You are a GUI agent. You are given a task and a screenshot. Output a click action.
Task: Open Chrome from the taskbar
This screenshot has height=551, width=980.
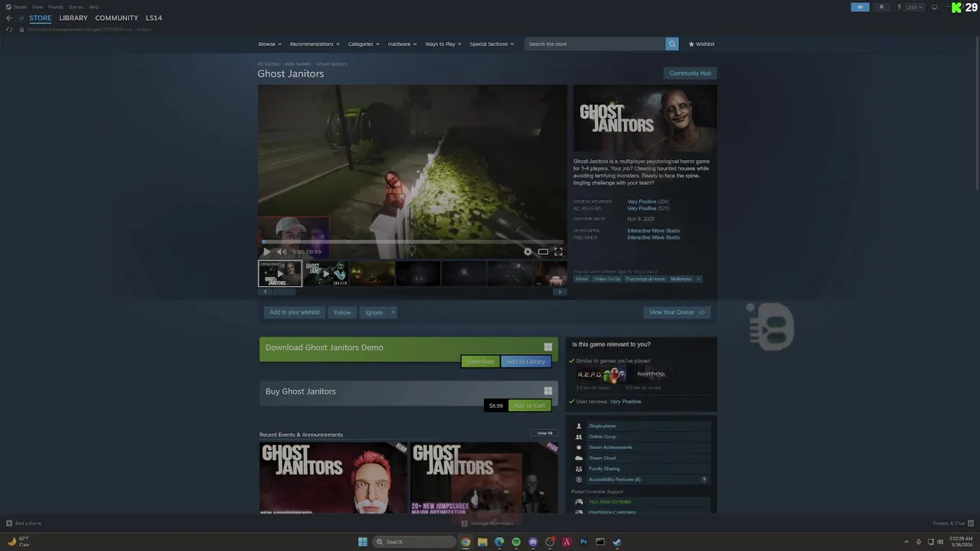point(465,542)
